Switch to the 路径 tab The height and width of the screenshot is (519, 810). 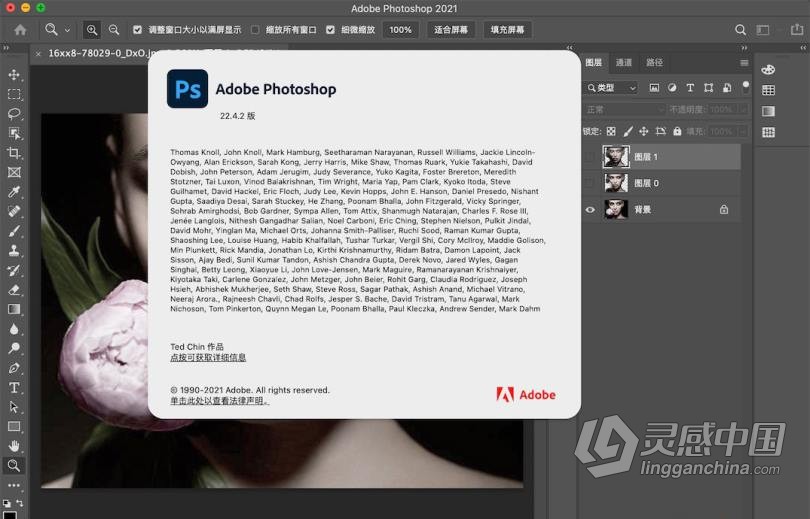(x=654, y=62)
